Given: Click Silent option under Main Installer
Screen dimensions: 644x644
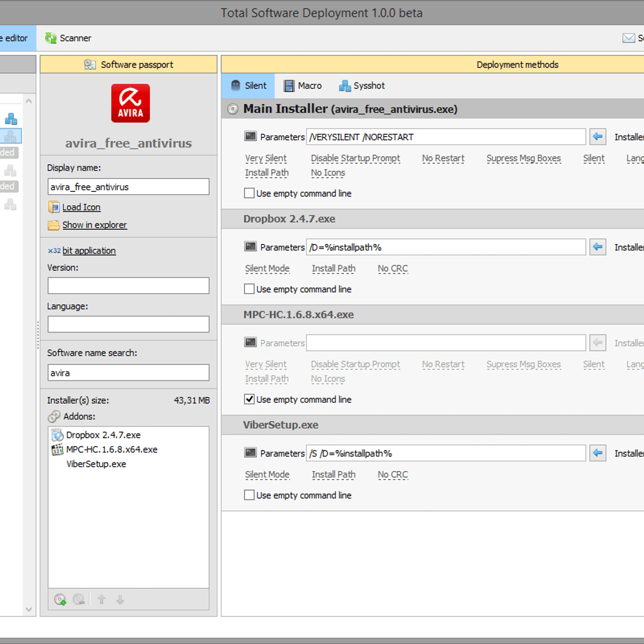Looking at the screenshot, I should (594, 158).
